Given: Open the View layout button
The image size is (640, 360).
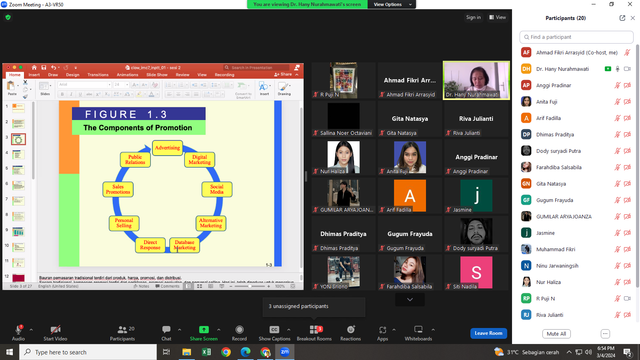Looking at the screenshot, I should point(498,17).
